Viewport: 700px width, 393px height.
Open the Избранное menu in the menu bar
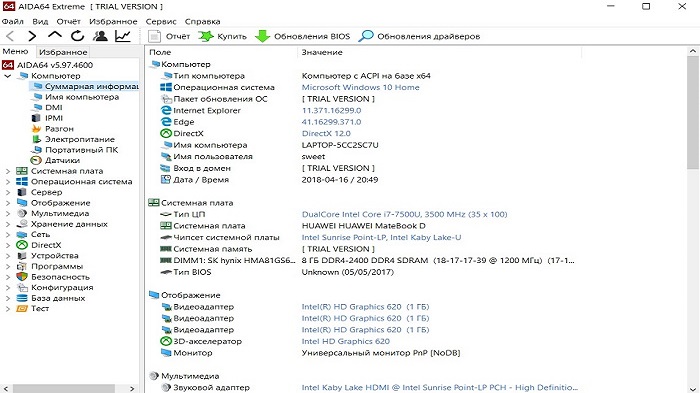tap(113, 21)
